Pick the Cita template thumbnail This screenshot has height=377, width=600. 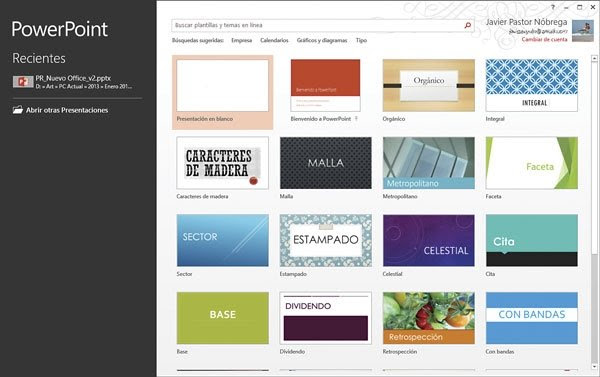pyautogui.click(x=532, y=240)
